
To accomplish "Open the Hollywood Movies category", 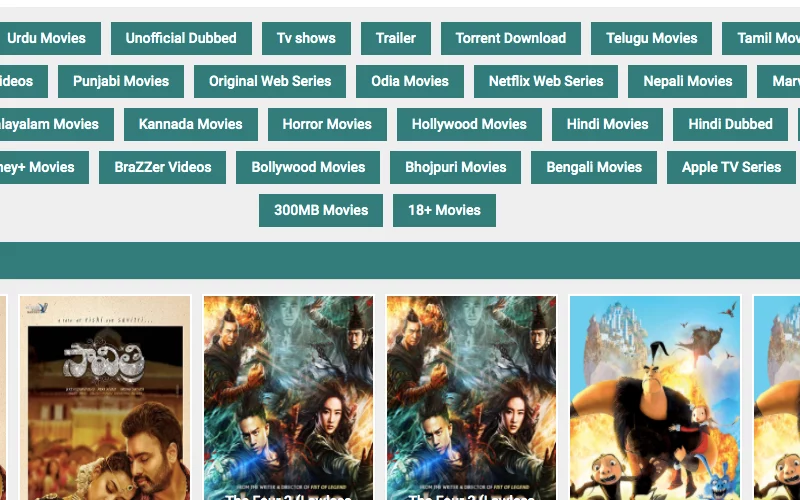I will click(x=469, y=124).
